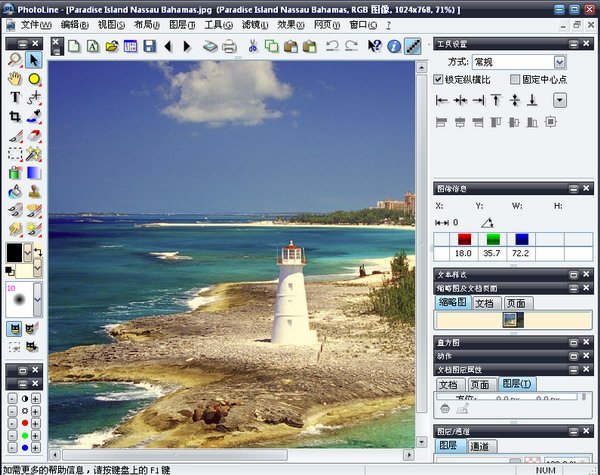
Task: Enable the 固定中心点 checkbox
Action: pyautogui.click(x=515, y=79)
